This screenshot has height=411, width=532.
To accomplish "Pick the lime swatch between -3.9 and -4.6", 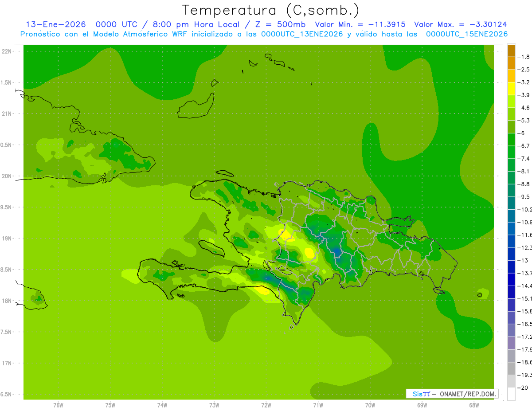I will (511, 101).
